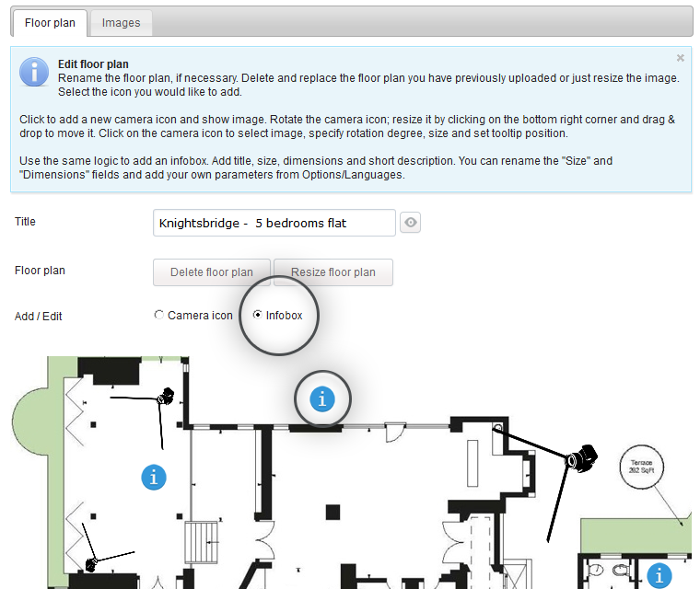
Task: Switch to the Images tab
Action: [121, 23]
